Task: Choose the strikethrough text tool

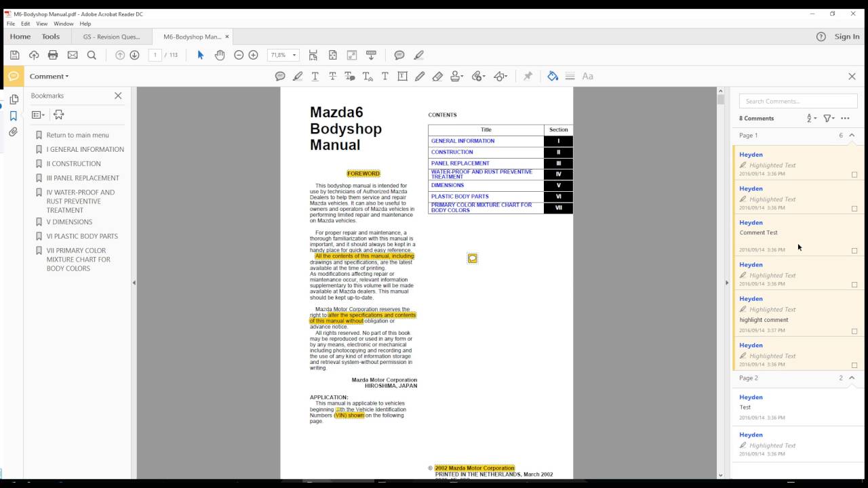Action: click(x=332, y=76)
